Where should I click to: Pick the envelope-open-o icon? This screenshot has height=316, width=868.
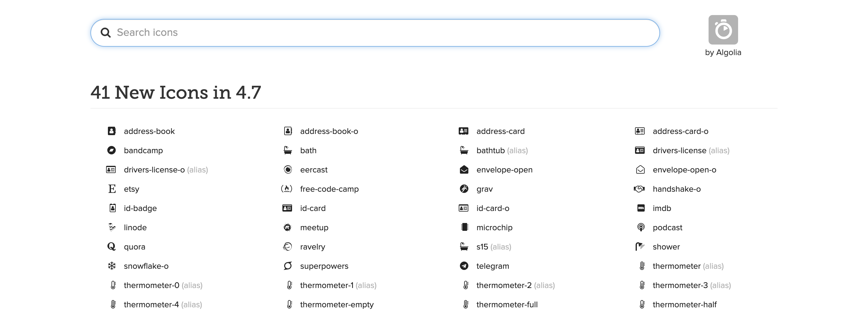640,169
